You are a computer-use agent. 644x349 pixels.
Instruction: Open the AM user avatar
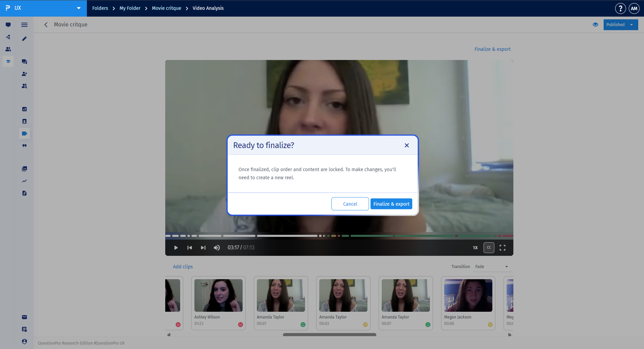tap(634, 8)
